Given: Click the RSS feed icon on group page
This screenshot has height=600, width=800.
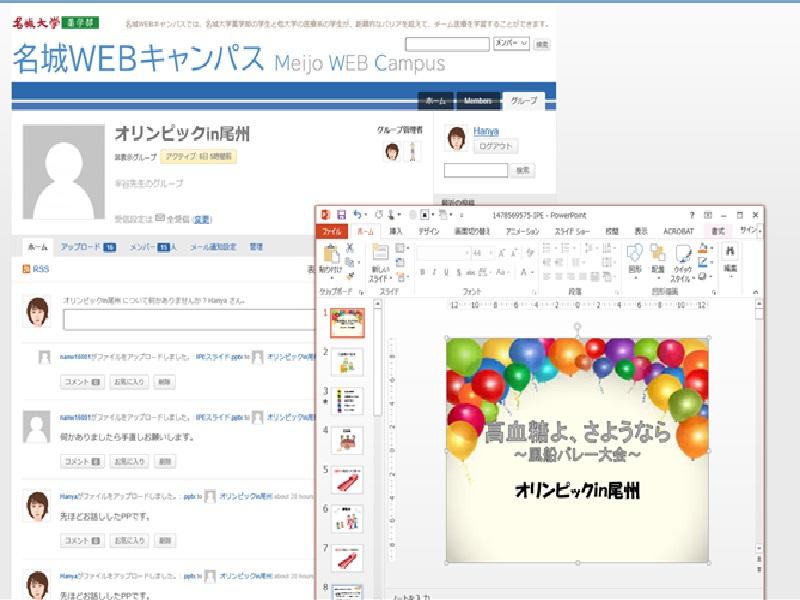Looking at the screenshot, I should tap(27, 269).
